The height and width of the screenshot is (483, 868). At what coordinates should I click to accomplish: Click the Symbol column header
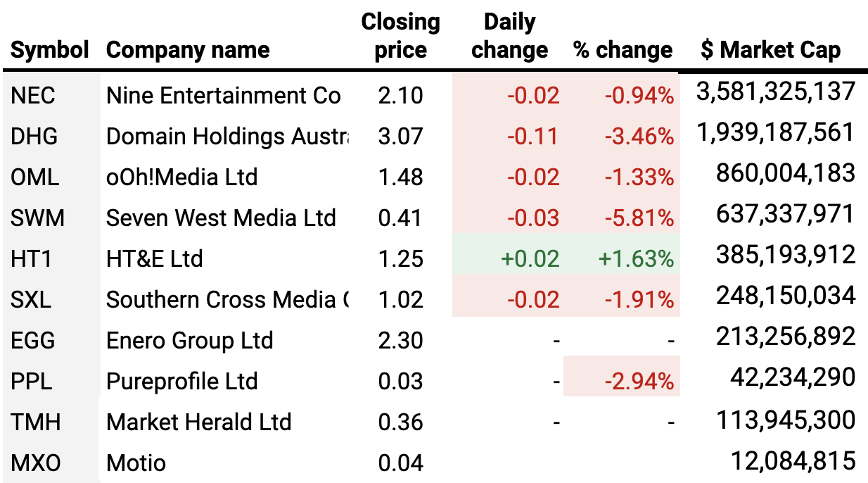(x=50, y=50)
